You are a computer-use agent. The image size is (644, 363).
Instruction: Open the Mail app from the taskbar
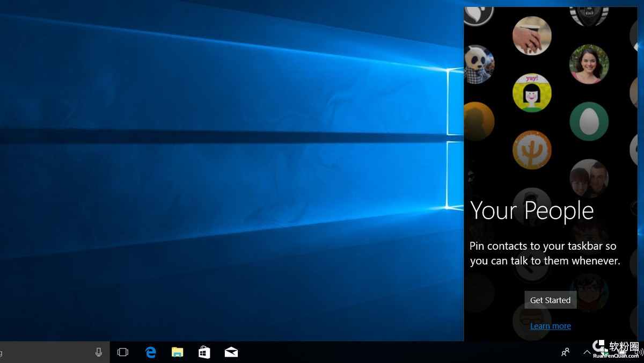(x=231, y=352)
